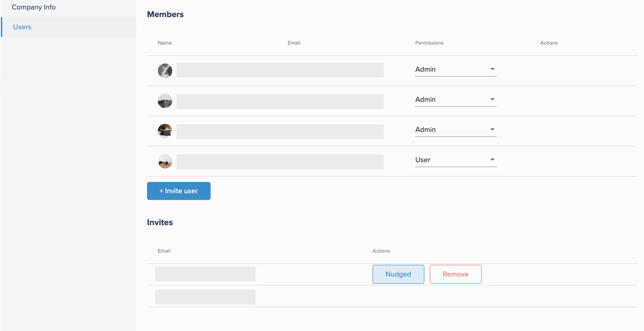Click the third member's brown avatar
Viewport: 644px width, 331px height.
tap(165, 131)
